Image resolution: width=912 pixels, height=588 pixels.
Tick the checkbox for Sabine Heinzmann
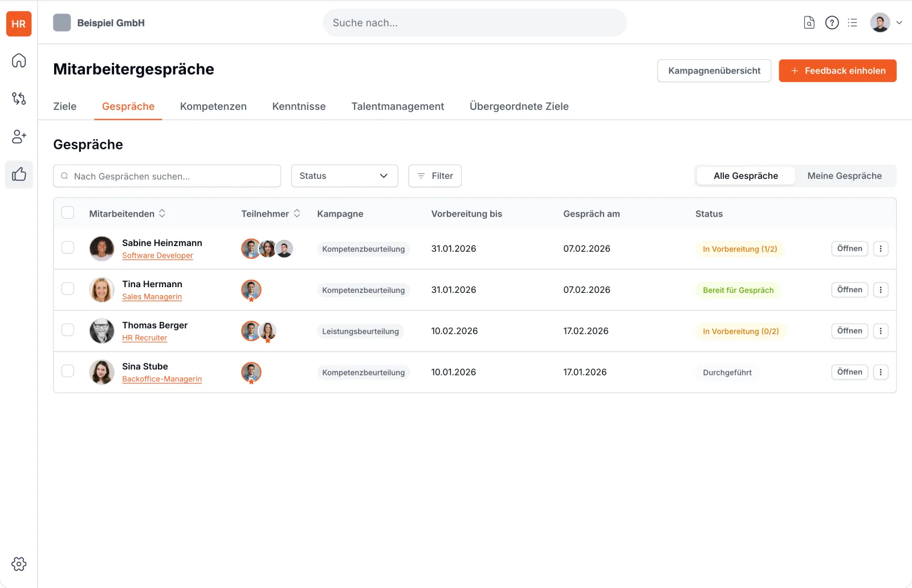point(68,247)
